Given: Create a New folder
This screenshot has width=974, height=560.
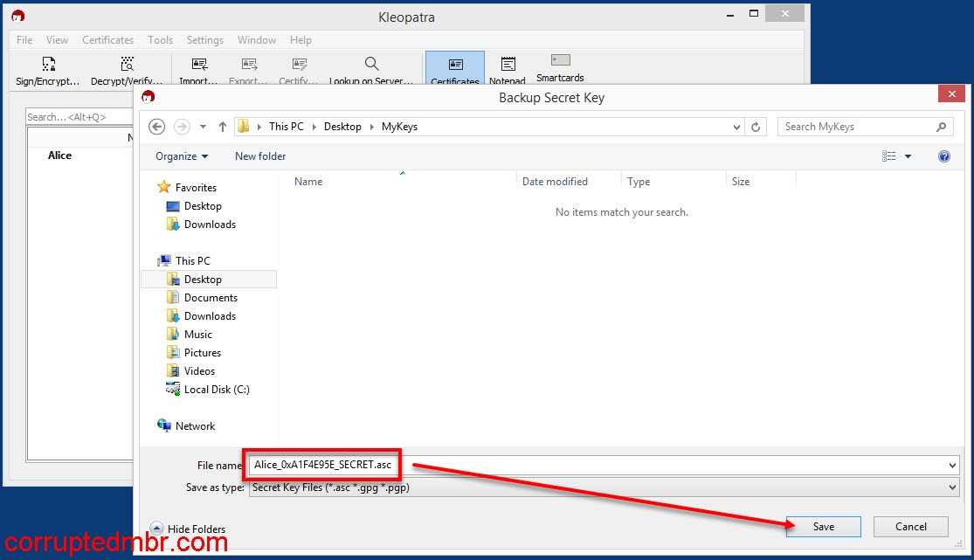Looking at the screenshot, I should (259, 156).
